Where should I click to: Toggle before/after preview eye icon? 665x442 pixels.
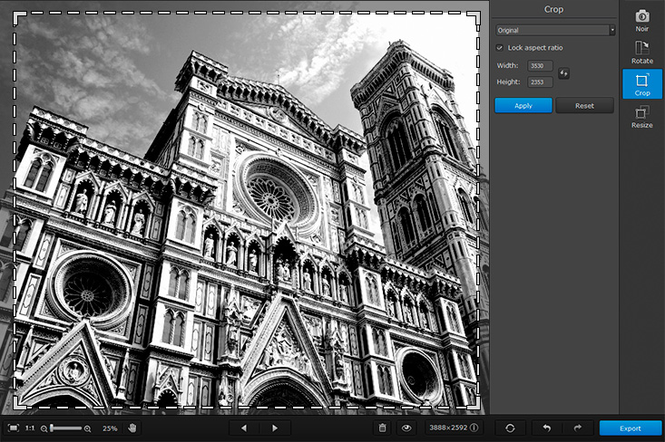coord(406,428)
